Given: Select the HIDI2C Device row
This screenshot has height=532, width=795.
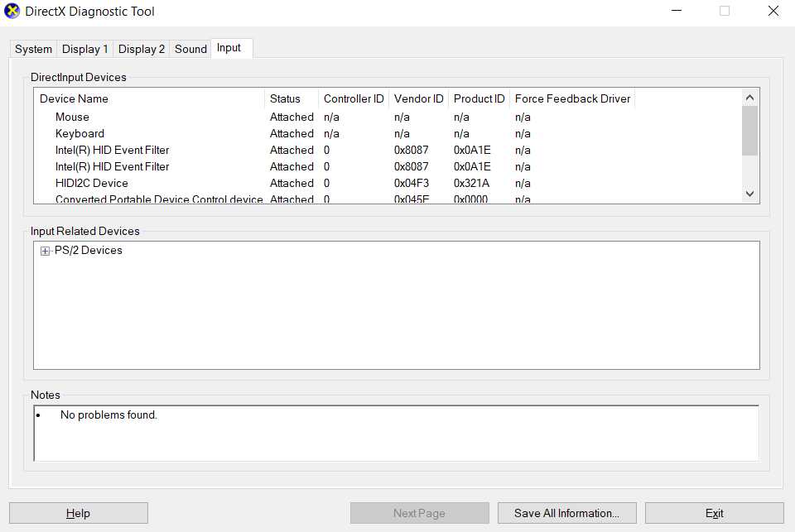Looking at the screenshot, I should coord(91,183).
